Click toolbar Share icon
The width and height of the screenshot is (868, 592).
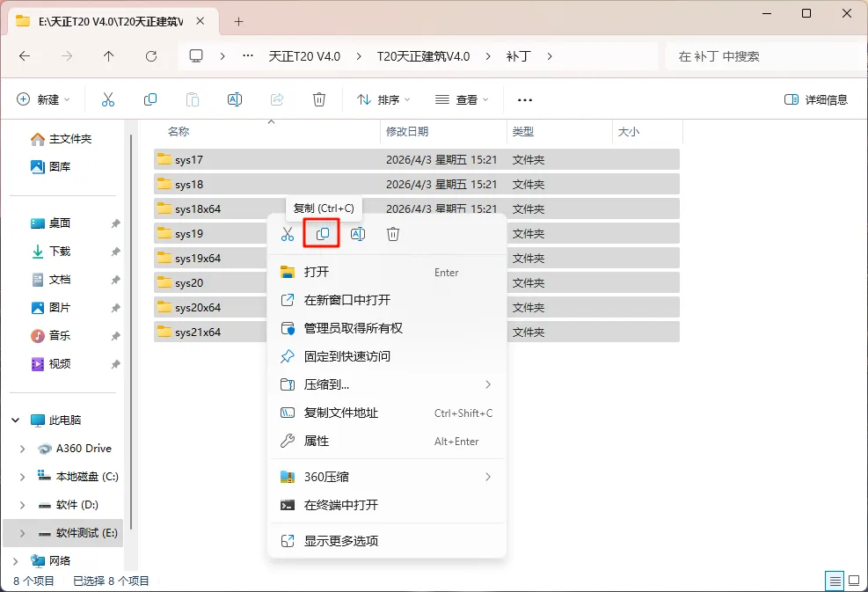277,99
